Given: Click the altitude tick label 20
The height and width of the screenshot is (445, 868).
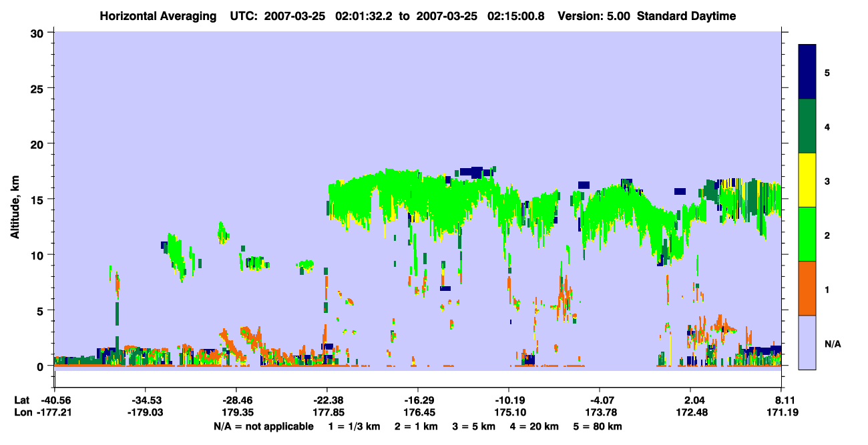Looking at the screenshot, I should (39, 143).
